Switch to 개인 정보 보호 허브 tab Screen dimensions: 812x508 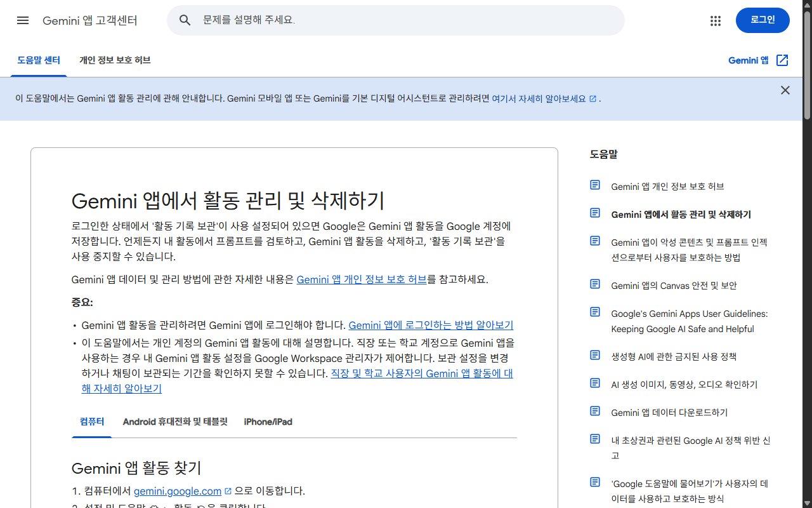pos(115,60)
